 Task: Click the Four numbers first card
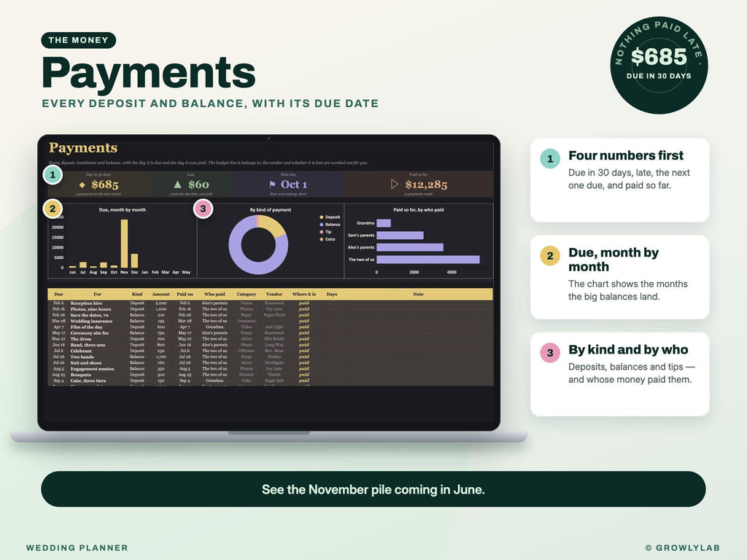[x=620, y=180]
